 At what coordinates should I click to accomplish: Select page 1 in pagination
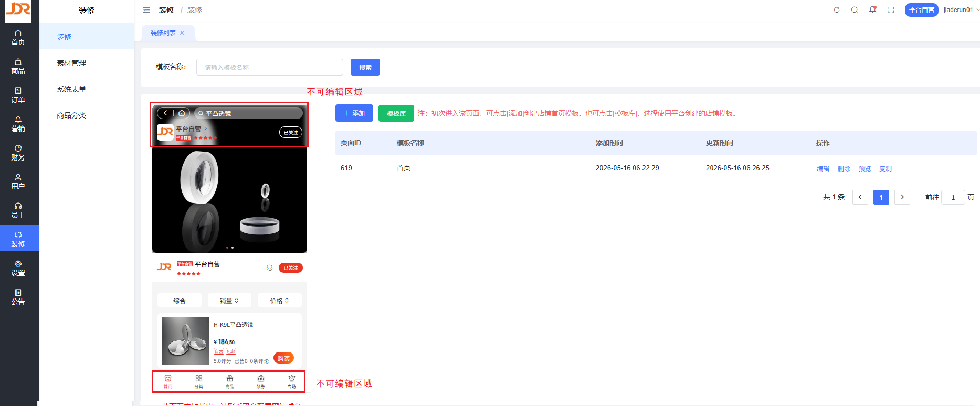click(881, 197)
